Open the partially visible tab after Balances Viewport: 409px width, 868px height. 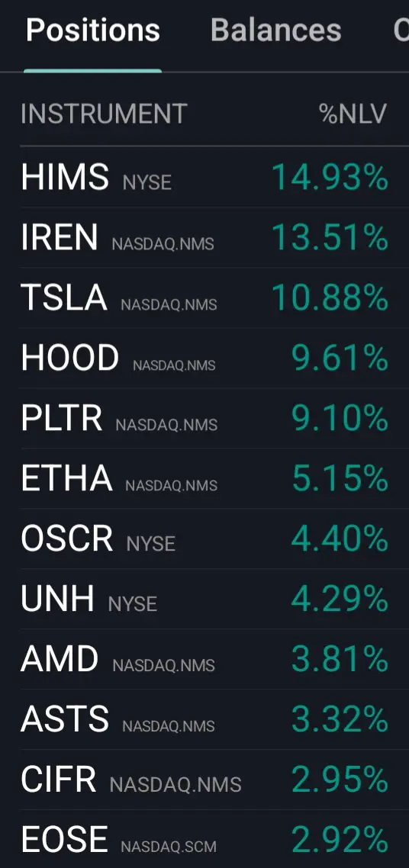pyautogui.click(x=401, y=30)
